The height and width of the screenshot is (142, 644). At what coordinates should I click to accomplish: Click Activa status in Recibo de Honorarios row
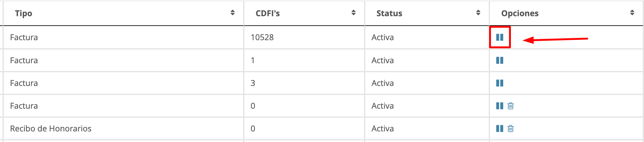[382, 129]
